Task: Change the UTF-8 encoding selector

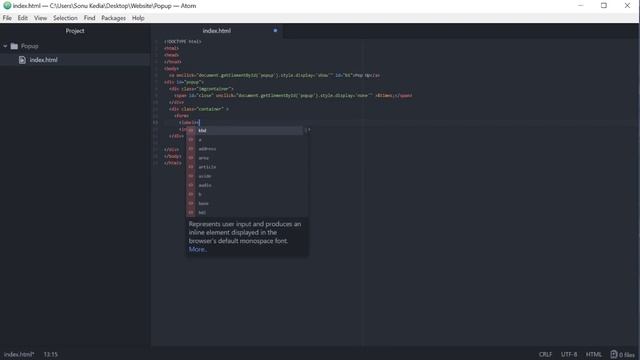Action: pyautogui.click(x=569, y=354)
